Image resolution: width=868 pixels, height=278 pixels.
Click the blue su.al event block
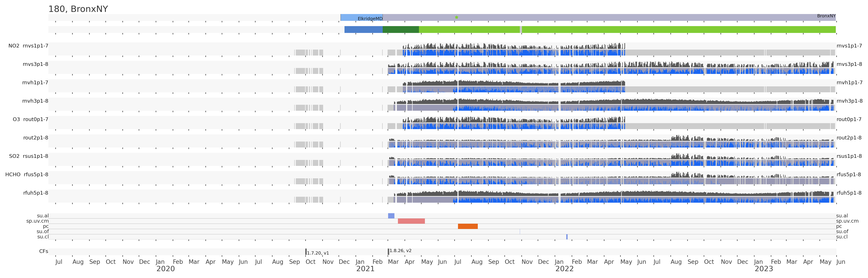pyautogui.click(x=391, y=216)
